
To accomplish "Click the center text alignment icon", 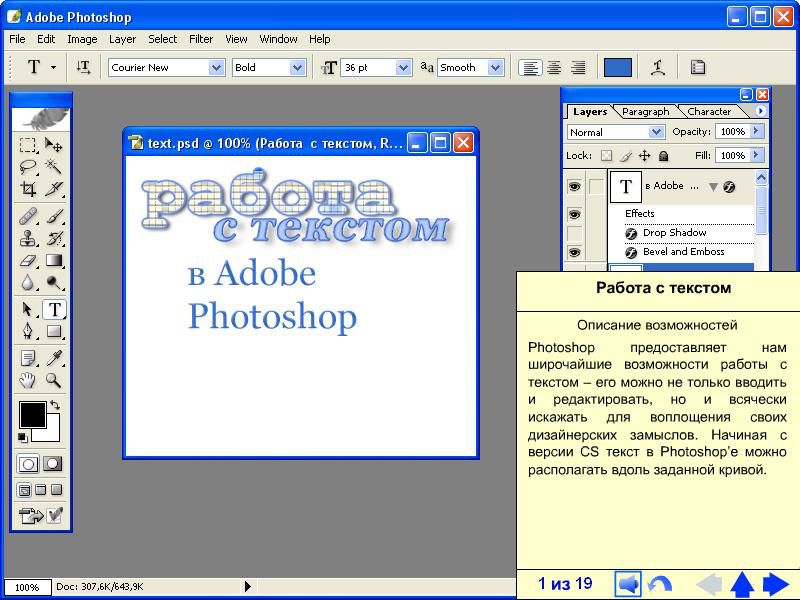I will (554, 67).
